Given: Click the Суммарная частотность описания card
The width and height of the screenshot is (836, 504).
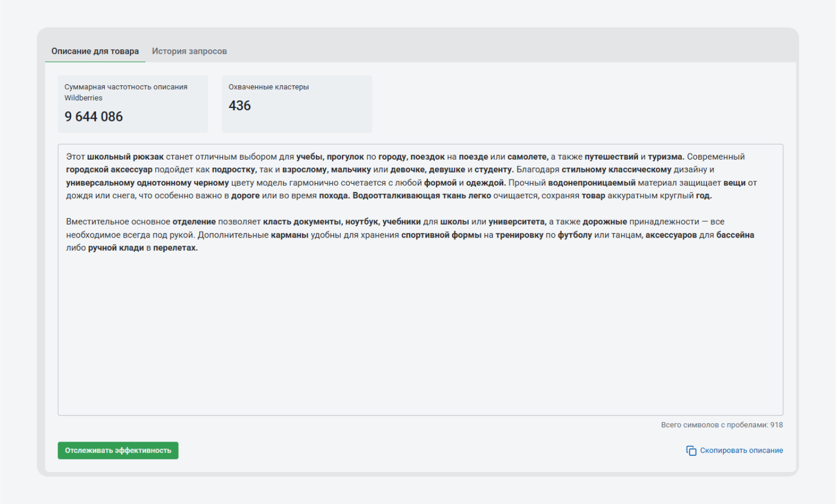Looking at the screenshot, I should (133, 104).
